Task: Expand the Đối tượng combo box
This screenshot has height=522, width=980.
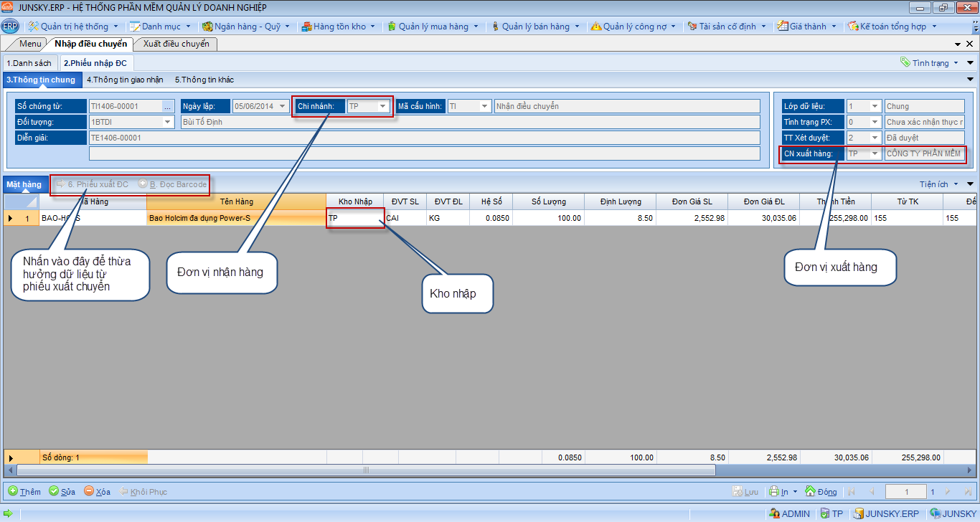Action: [168, 122]
